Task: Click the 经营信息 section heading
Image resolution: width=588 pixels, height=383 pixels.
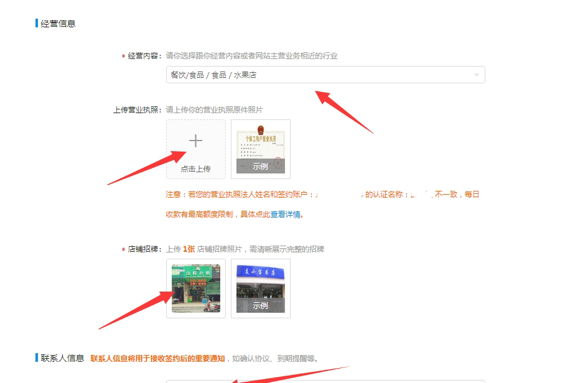Action: [58, 24]
